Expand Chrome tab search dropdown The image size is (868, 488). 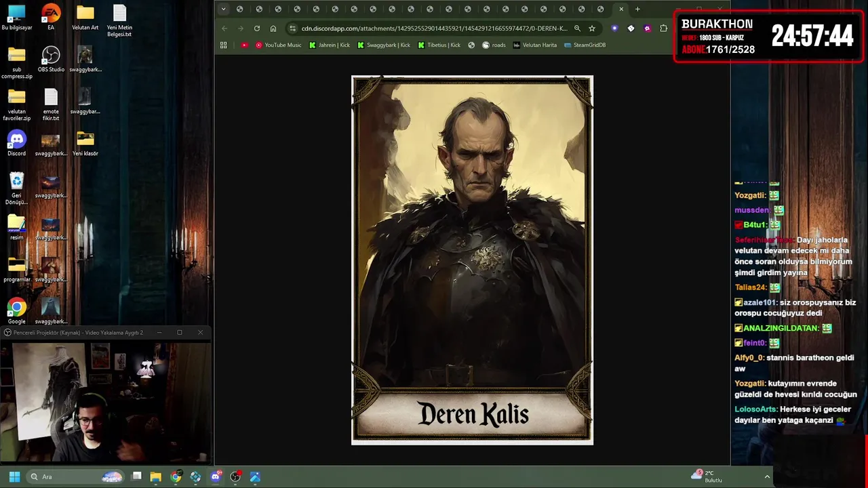click(x=223, y=9)
